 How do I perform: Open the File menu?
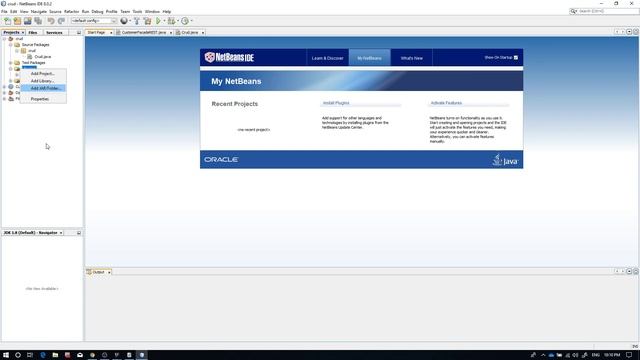coord(4,11)
